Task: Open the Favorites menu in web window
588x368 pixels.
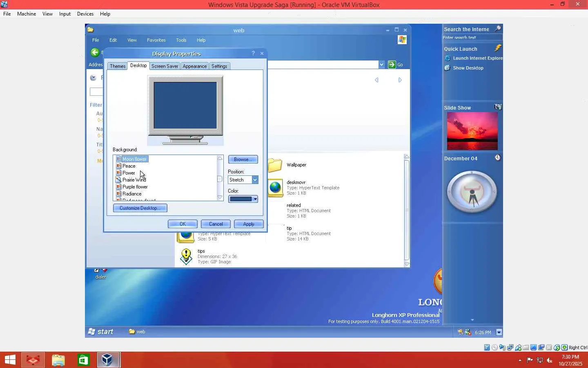Action: [156, 40]
